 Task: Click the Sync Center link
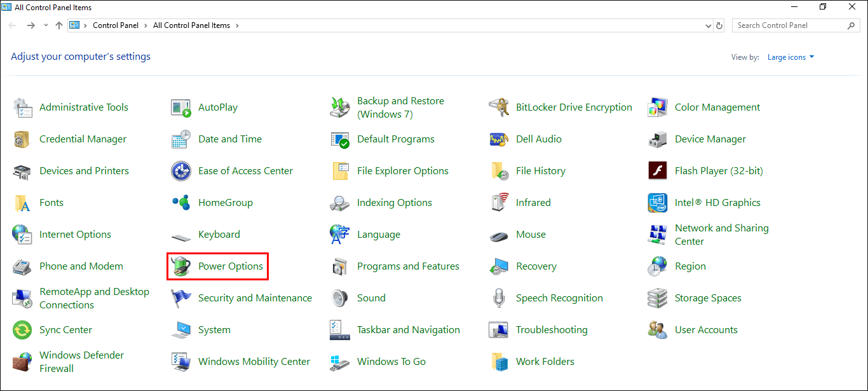[65, 330]
